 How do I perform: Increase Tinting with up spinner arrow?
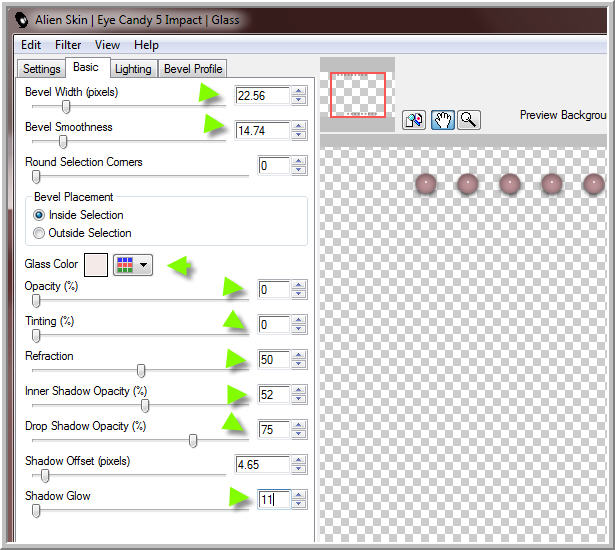click(299, 320)
